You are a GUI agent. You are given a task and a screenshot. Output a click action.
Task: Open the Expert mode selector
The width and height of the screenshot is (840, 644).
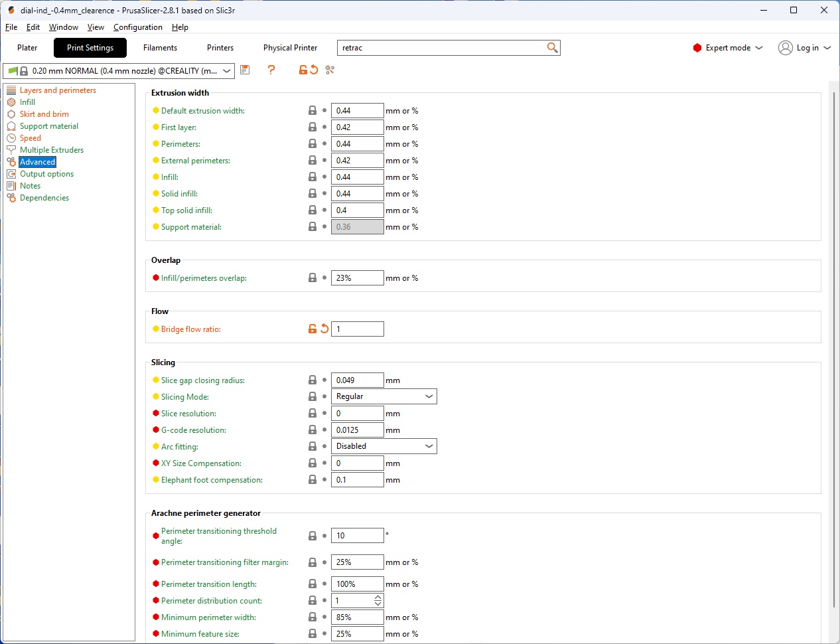728,48
